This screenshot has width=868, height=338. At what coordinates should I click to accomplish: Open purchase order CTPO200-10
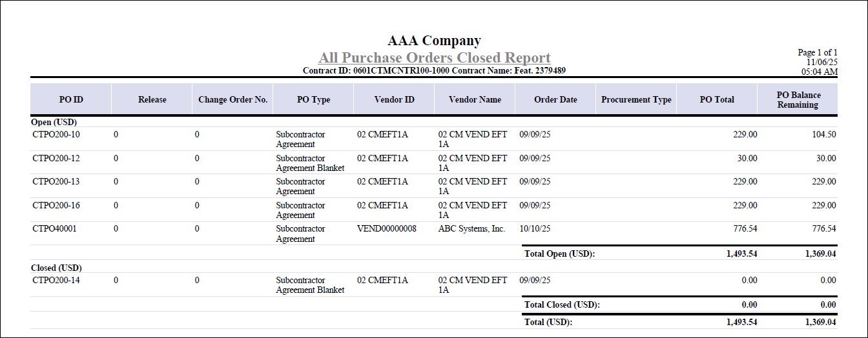point(56,134)
